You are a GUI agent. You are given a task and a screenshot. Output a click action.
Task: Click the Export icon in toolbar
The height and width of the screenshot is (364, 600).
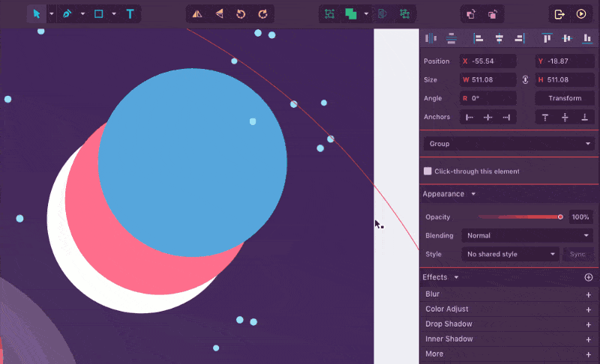[x=559, y=13]
